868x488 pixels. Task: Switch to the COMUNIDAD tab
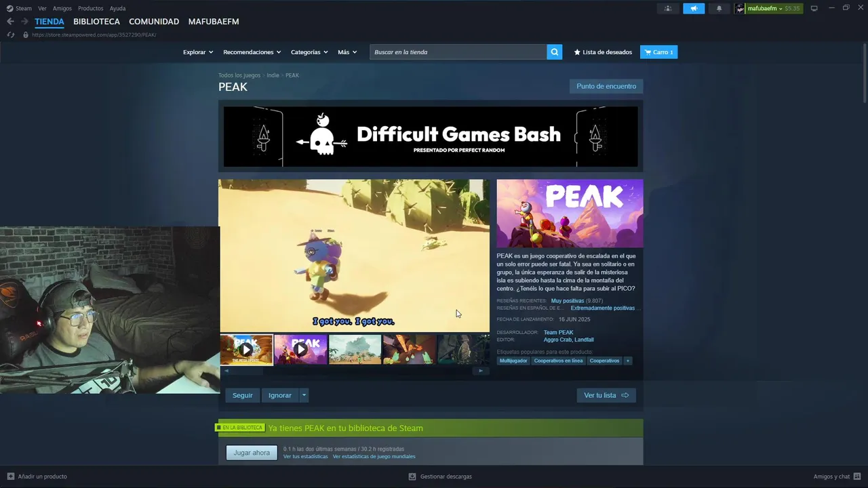(x=154, y=22)
